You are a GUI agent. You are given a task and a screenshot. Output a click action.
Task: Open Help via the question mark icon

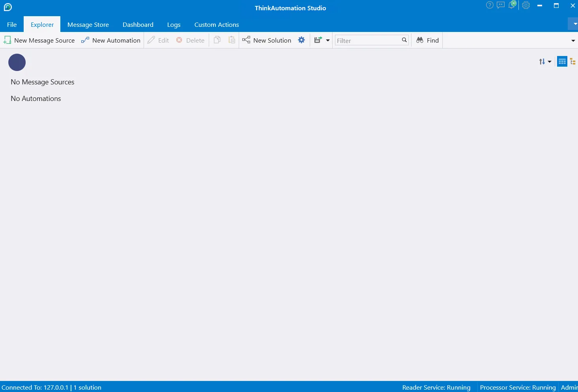(x=490, y=5)
